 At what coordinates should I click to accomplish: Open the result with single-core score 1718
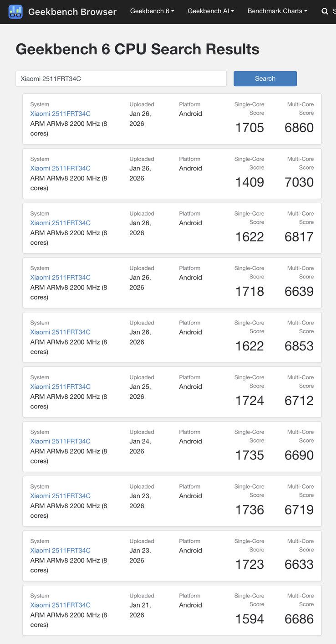(x=60, y=278)
